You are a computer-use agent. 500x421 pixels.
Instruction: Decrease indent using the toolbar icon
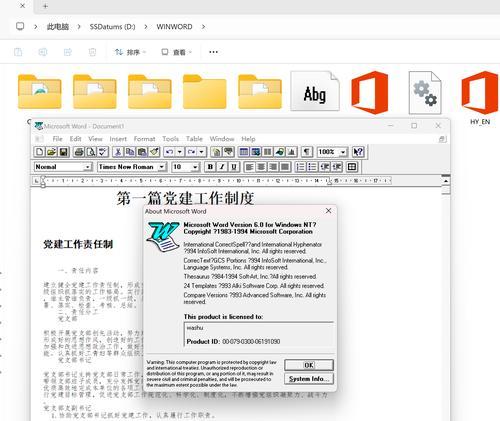coord(325,167)
